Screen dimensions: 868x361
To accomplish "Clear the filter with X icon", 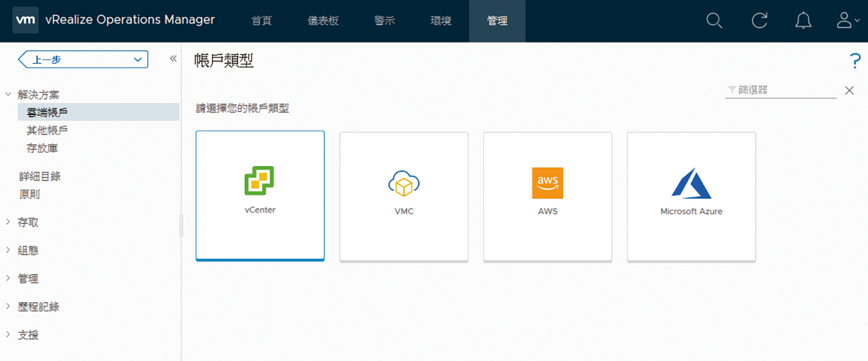I will click(849, 91).
